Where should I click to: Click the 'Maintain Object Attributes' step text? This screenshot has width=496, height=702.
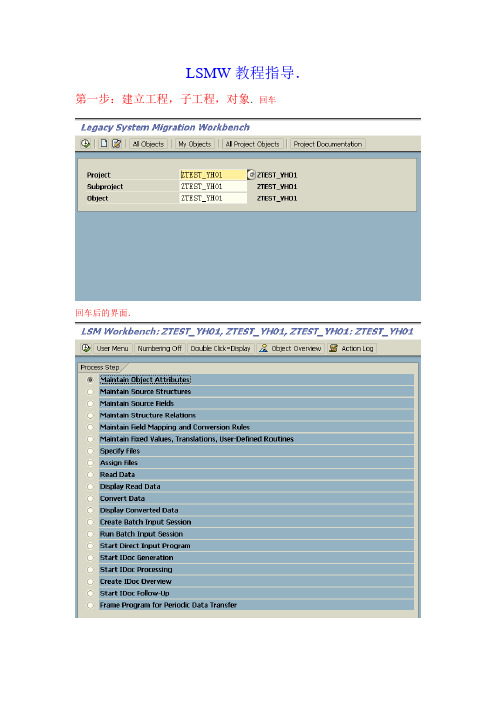click(x=145, y=380)
